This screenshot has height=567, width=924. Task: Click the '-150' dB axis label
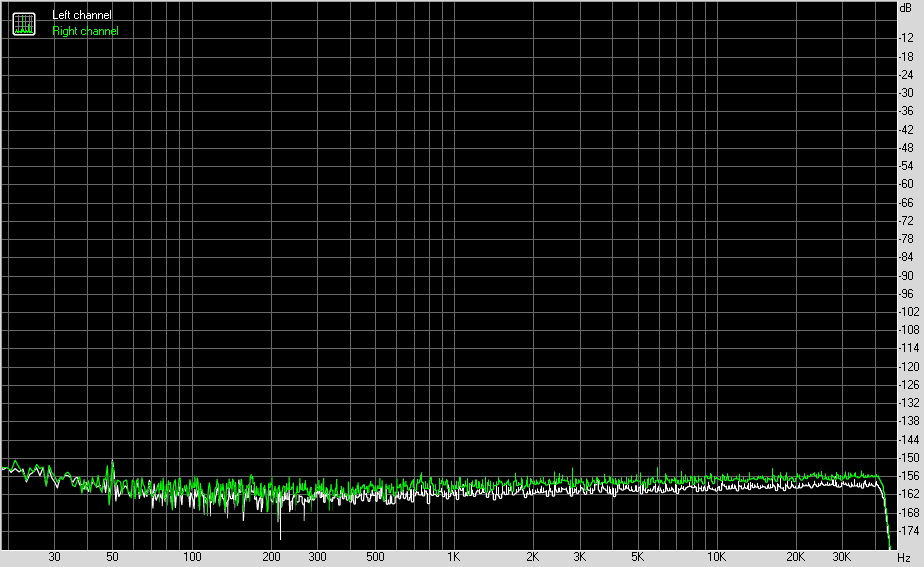909,457
